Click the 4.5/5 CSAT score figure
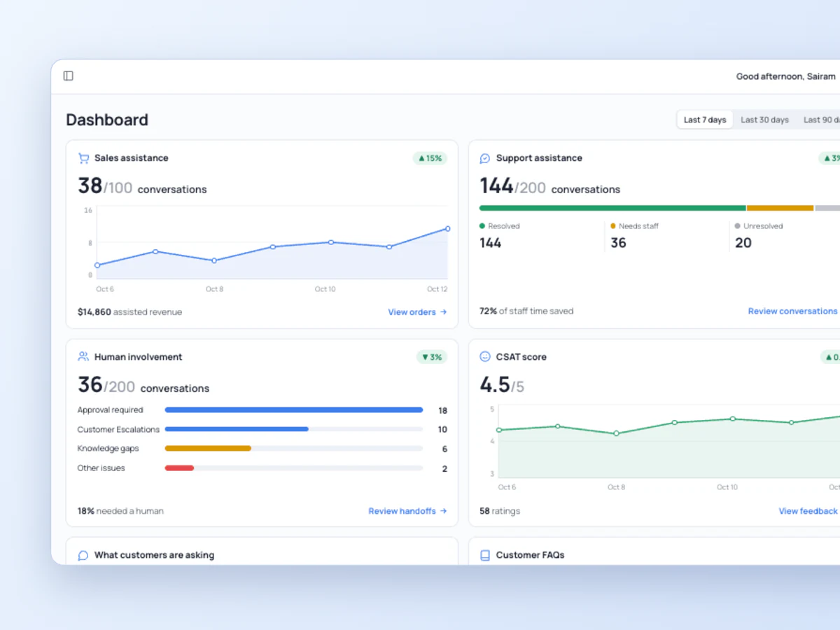Image resolution: width=840 pixels, height=630 pixels. pyautogui.click(x=502, y=386)
